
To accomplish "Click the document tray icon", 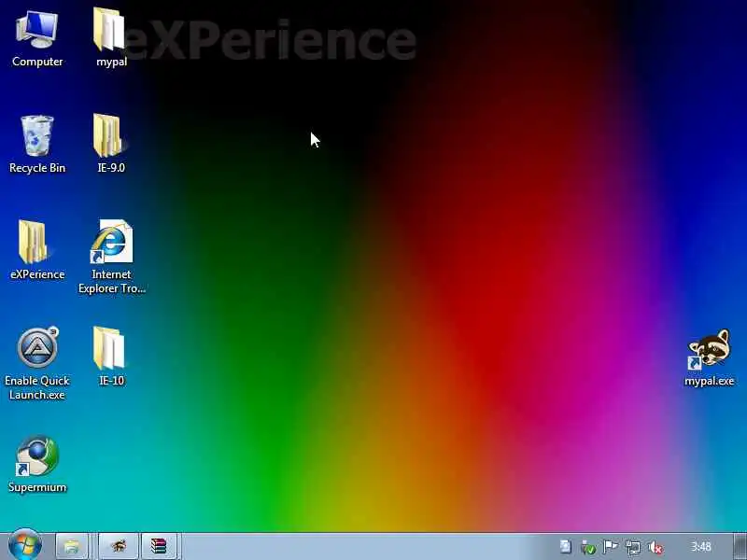I will tap(565, 547).
